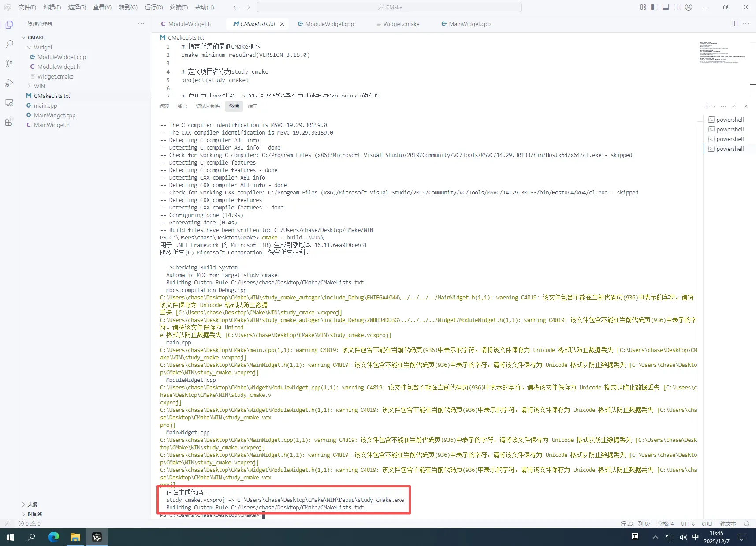Go forward with the navigation arrow
This screenshot has width=756, height=546.
(x=247, y=7)
